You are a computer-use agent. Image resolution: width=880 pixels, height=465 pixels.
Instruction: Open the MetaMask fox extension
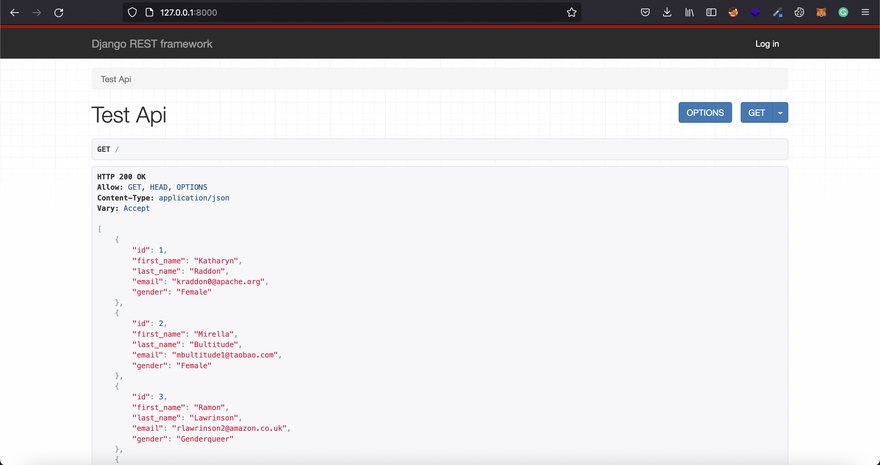pos(821,12)
